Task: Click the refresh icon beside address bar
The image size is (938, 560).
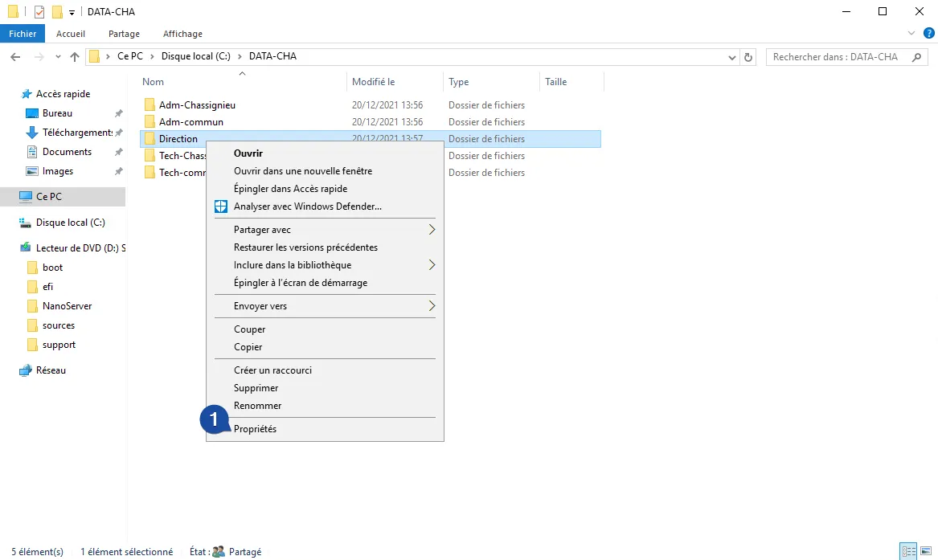Action: point(749,57)
